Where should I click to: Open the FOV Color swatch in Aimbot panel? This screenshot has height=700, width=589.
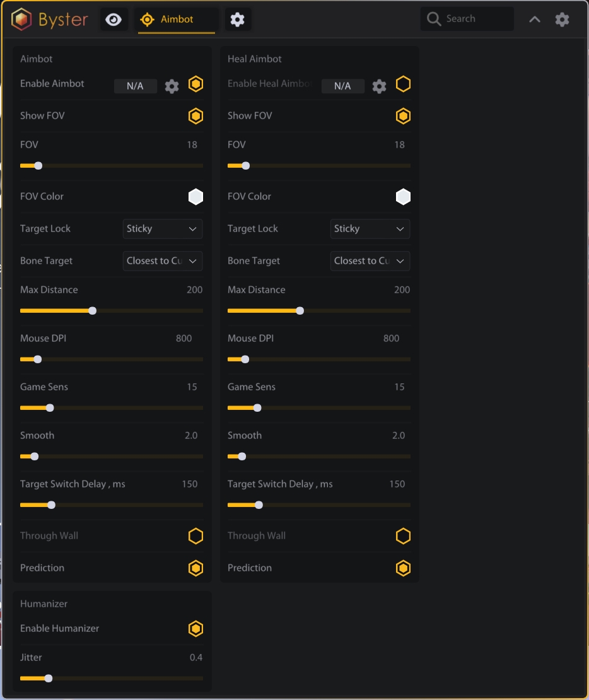tap(195, 197)
